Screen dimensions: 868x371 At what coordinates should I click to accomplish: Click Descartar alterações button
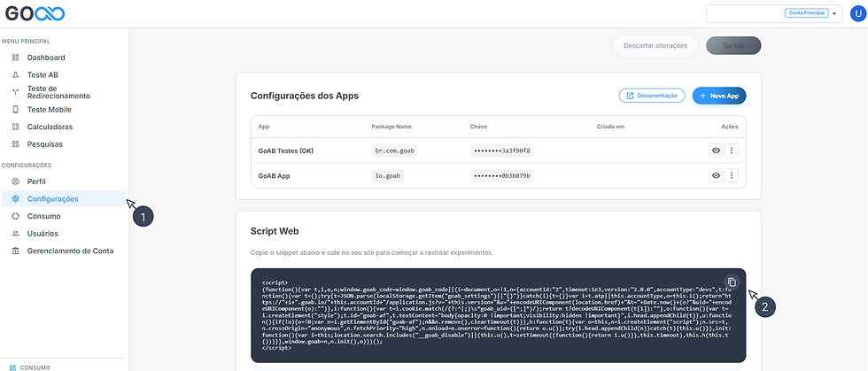(654, 46)
